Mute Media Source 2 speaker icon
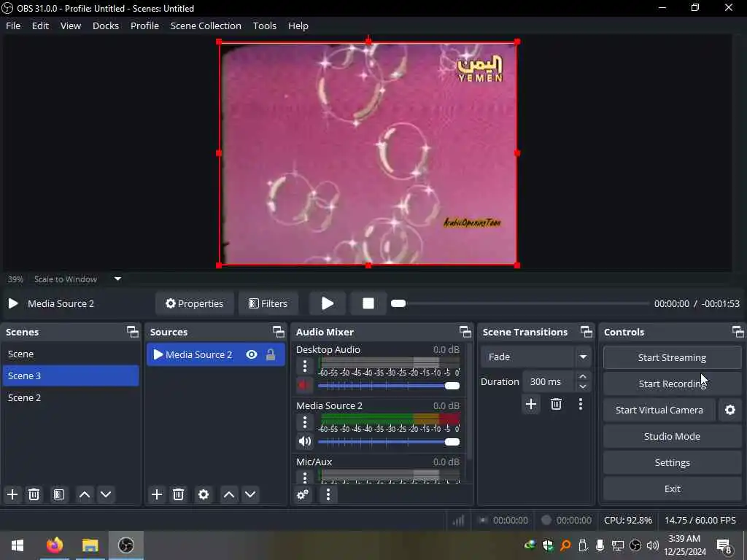 304,441
